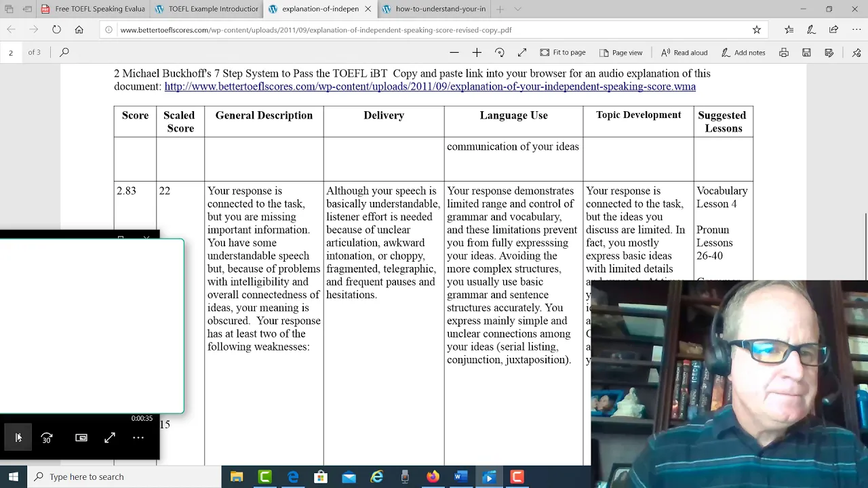Open Microsoft Word from taskbar
This screenshot has width=868, height=488.
point(461,477)
